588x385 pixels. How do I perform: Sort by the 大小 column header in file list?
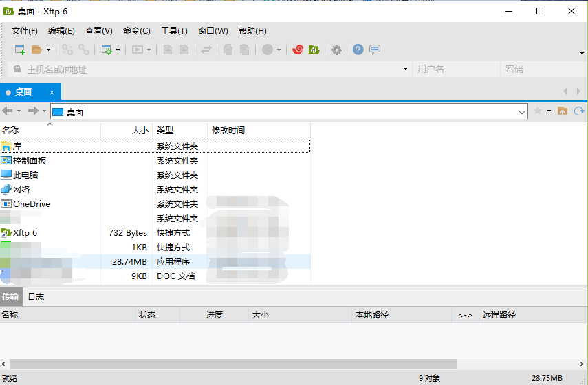(x=127, y=130)
